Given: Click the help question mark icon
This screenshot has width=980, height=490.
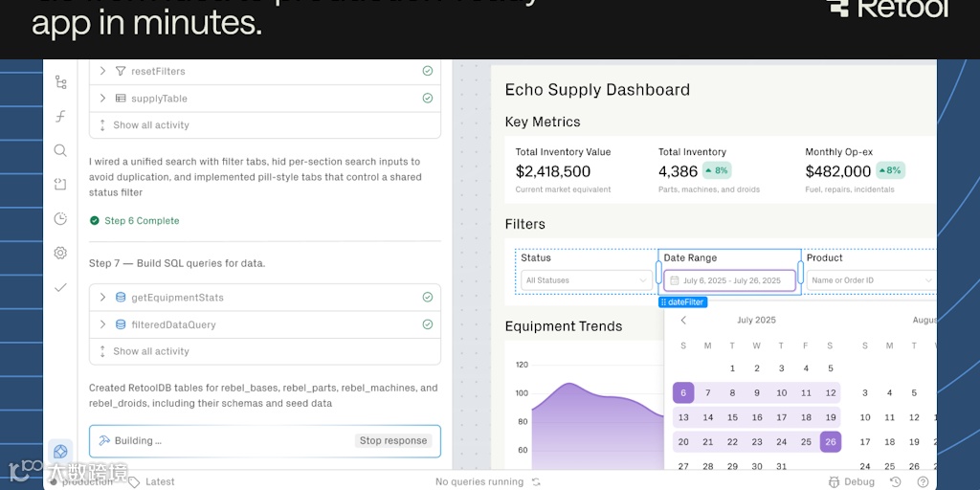Looking at the screenshot, I should tap(923, 481).
